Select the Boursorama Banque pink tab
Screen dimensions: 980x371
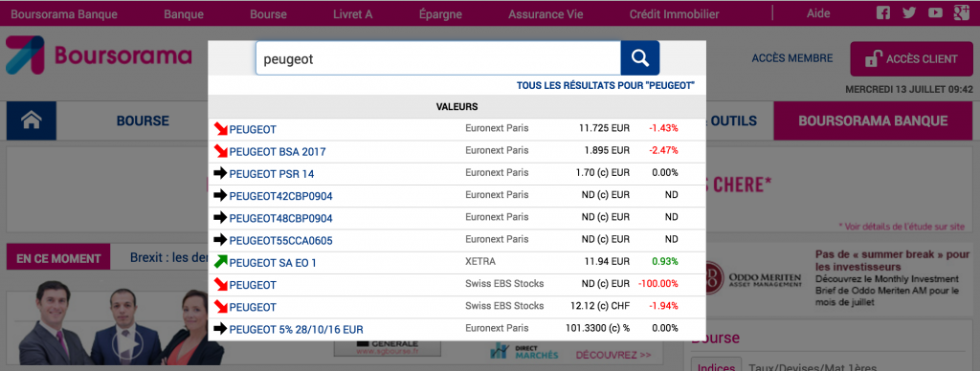[x=873, y=120]
